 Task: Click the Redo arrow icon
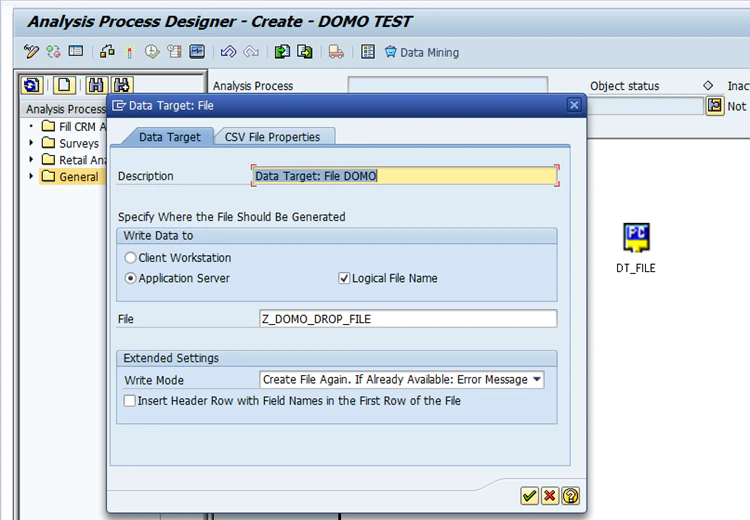(251, 52)
